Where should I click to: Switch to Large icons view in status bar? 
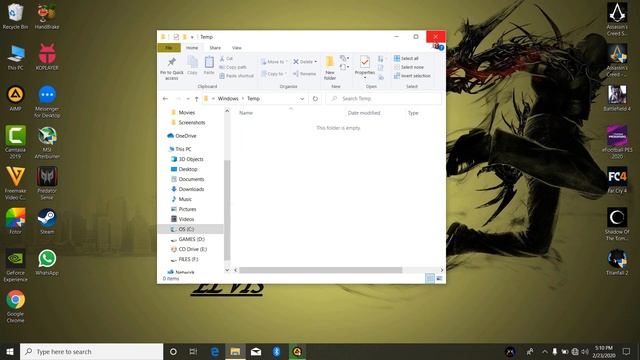439,278
